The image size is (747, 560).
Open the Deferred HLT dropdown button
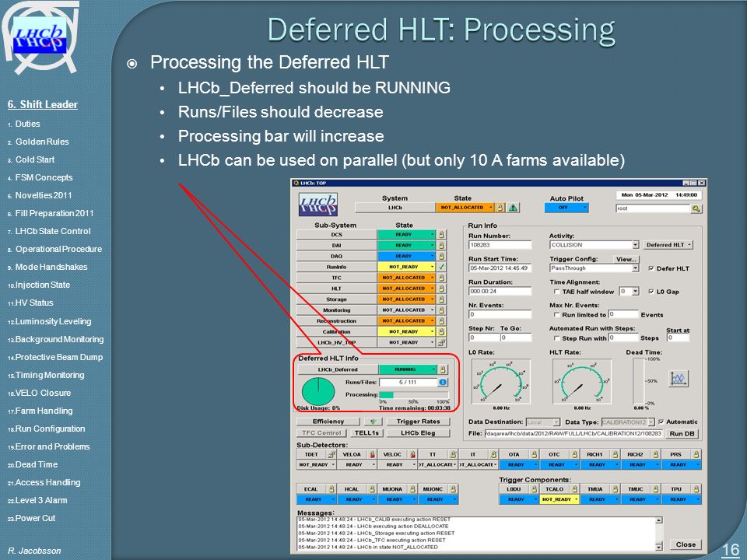point(668,245)
